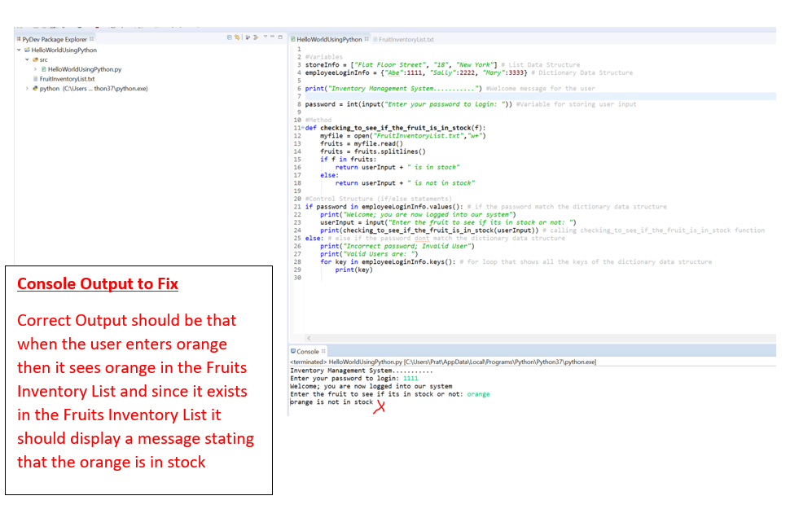Viewport: 812px width, 509px height.
Task: Click the console line 'Welcome; you are now logged'
Action: click(x=371, y=386)
